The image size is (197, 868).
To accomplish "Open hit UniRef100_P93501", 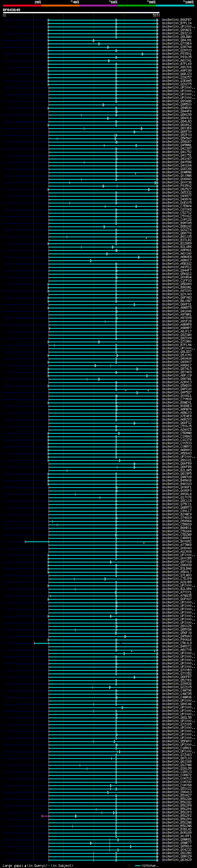I will pyautogui.click(x=177, y=54).
